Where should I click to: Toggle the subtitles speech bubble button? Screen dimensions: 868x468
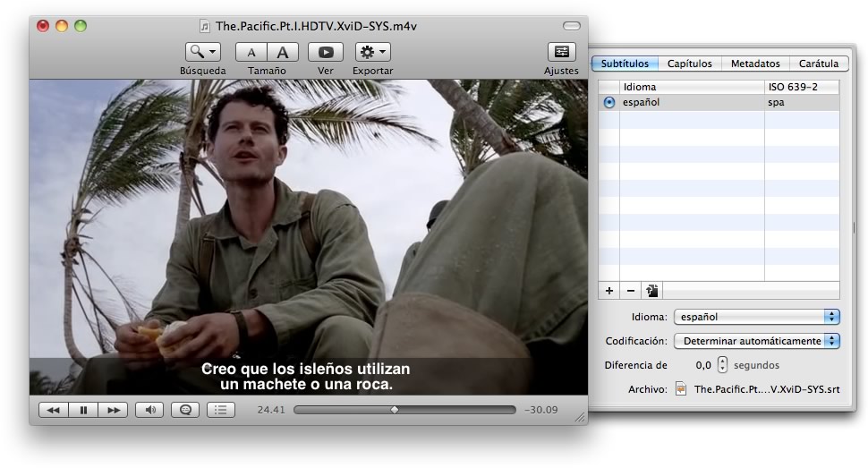point(185,410)
